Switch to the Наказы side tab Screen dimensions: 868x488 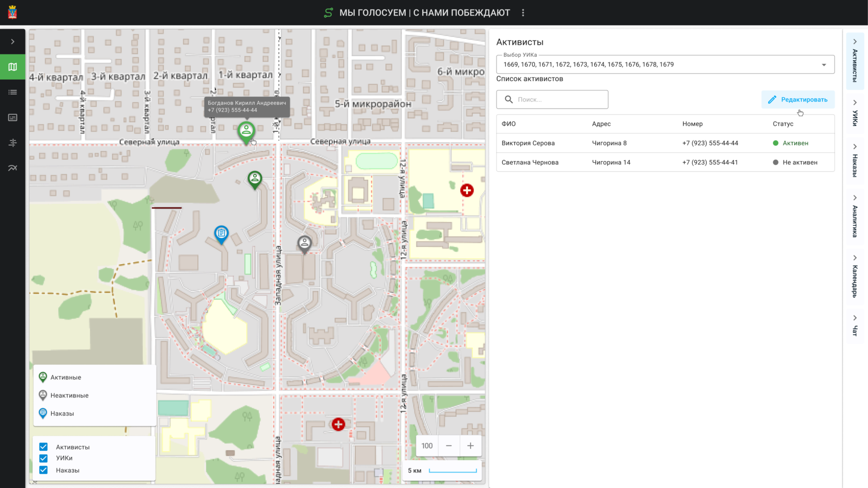pyautogui.click(x=855, y=160)
